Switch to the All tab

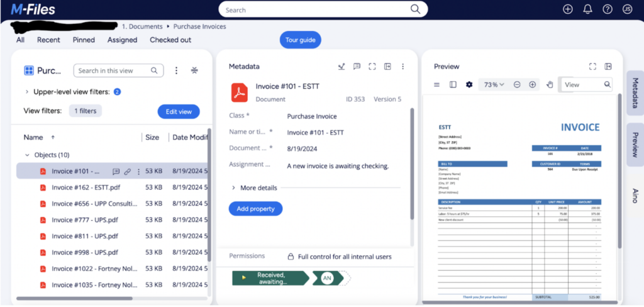(20, 40)
